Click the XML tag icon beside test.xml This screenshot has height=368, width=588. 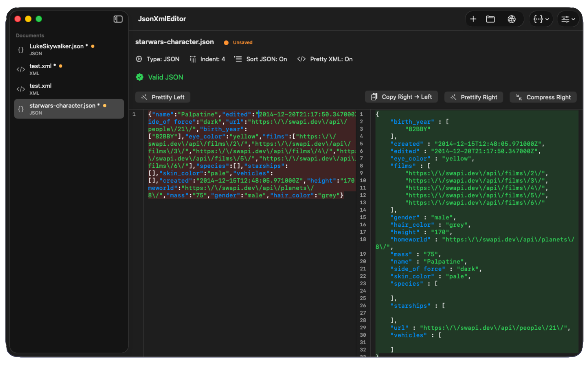click(21, 69)
